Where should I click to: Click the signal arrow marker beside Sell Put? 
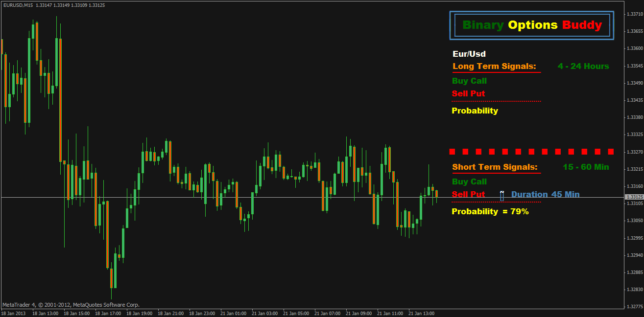click(502, 196)
